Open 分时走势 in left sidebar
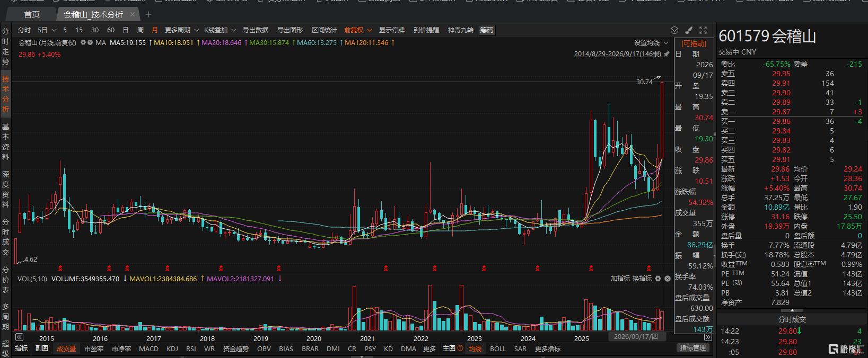 (5, 47)
